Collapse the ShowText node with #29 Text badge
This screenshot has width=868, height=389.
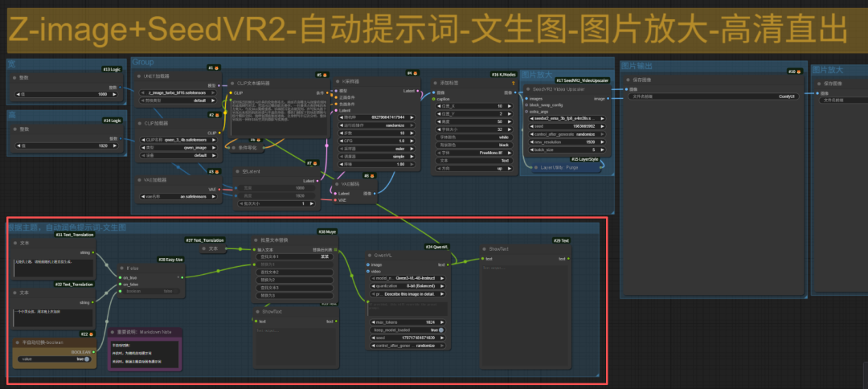[x=483, y=249]
